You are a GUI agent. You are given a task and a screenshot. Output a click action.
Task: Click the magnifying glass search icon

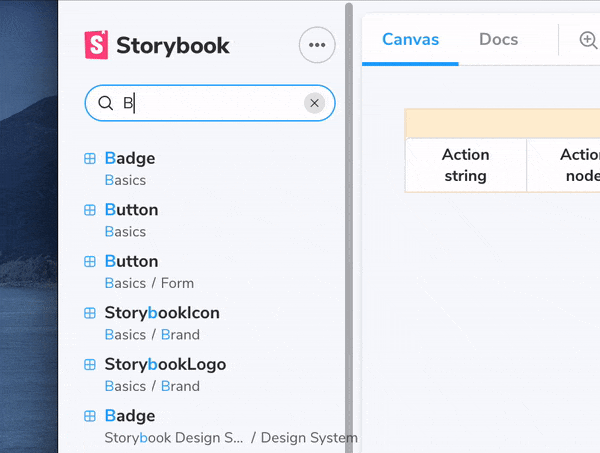pyautogui.click(x=105, y=103)
